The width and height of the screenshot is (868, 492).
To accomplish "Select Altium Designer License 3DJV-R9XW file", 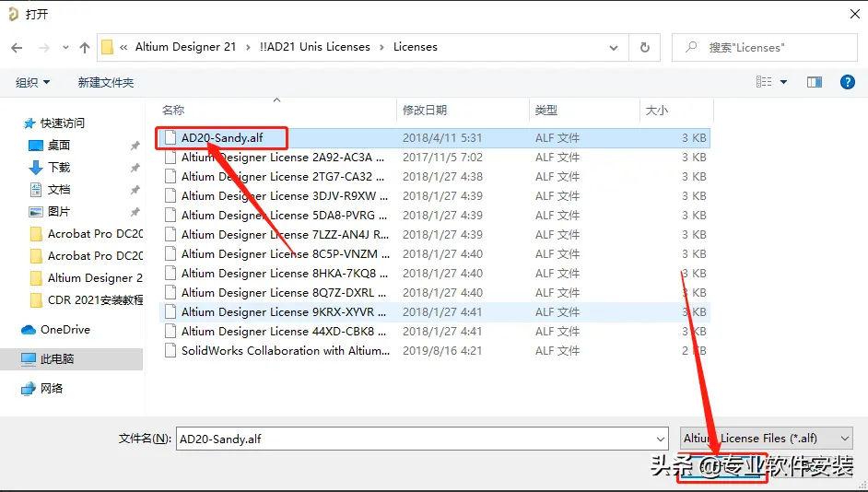I will point(434,196).
